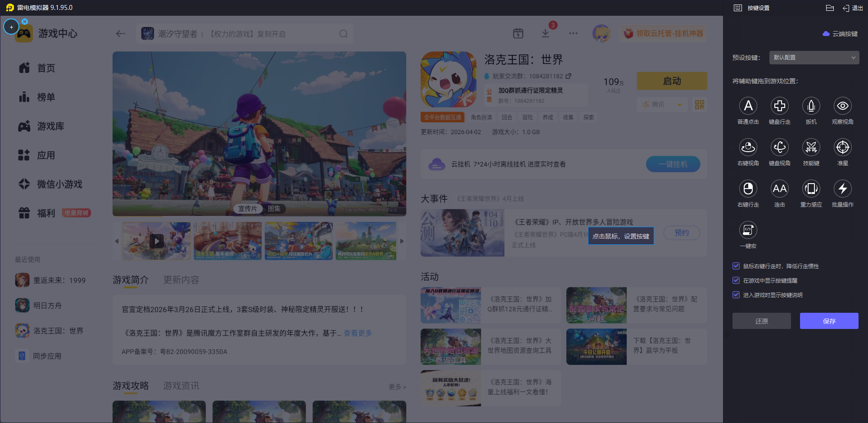This screenshot has height=423, width=868.
Task: Toggle 鼠标右键行走时，降低行走惯性 checkbox
Action: pyautogui.click(x=736, y=266)
